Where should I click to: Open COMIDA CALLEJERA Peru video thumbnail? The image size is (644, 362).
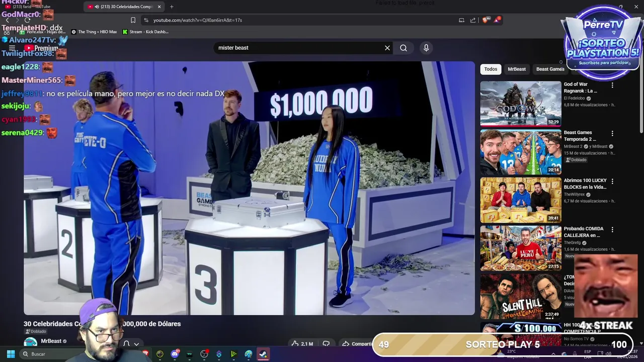[521, 248]
